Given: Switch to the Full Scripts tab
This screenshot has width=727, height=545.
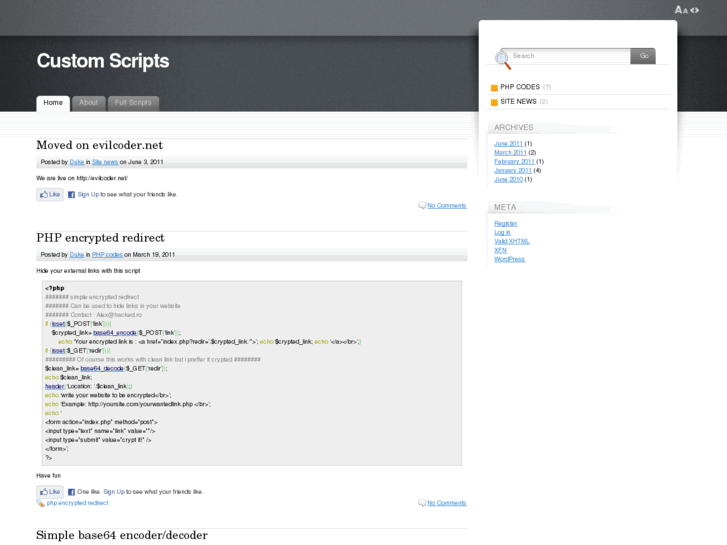Looking at the screenshot, I should (133, 103).
